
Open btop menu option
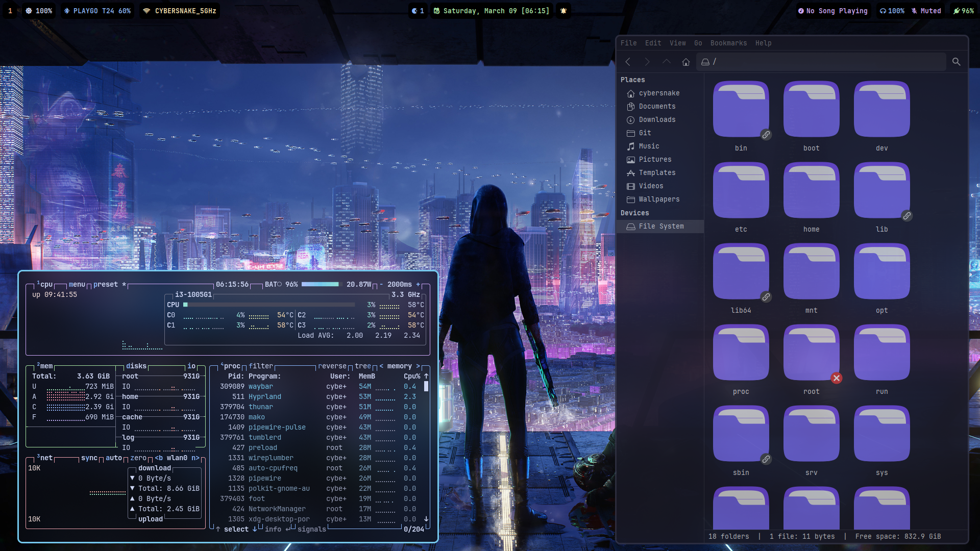coord(77,284)
